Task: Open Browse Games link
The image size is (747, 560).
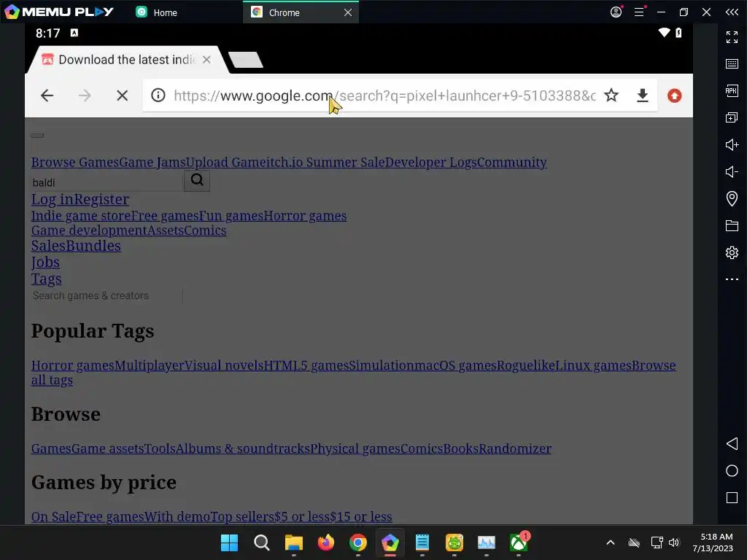Action: pos(75,163)
